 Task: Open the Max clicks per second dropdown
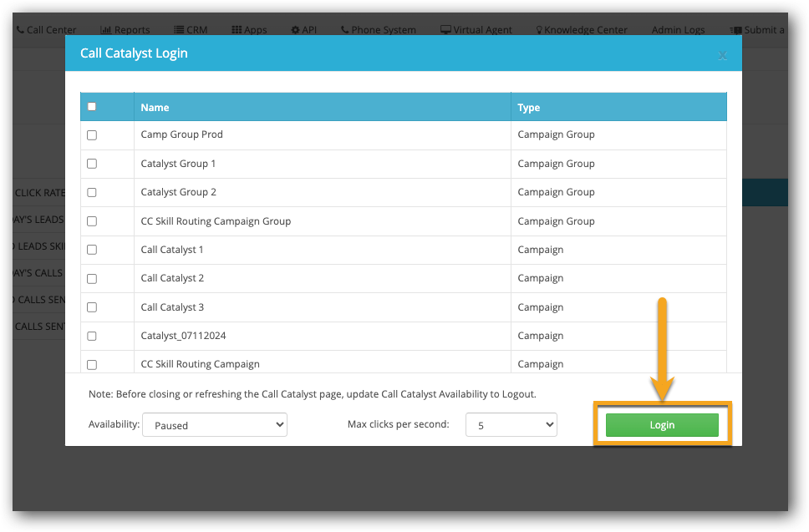pos(511,425)
